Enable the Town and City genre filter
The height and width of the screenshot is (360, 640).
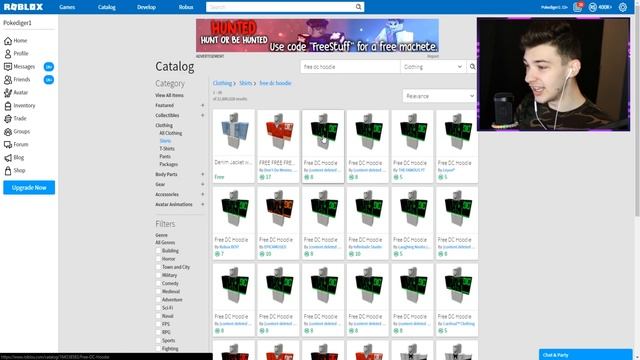[158, 267]
